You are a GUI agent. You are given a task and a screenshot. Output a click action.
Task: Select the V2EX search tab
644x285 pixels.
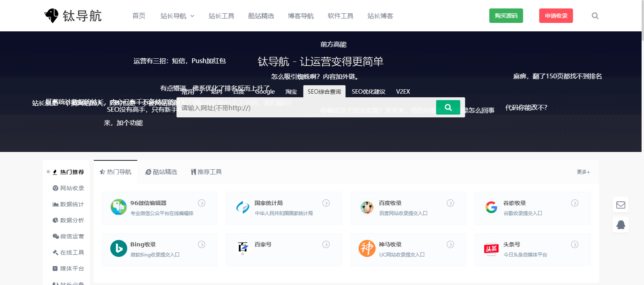403,91
